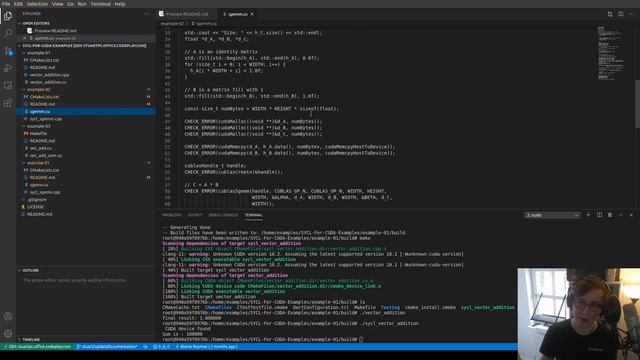Screen dimensions: 640x360
Task: Open the View menu
Action: tap(57, 4)
